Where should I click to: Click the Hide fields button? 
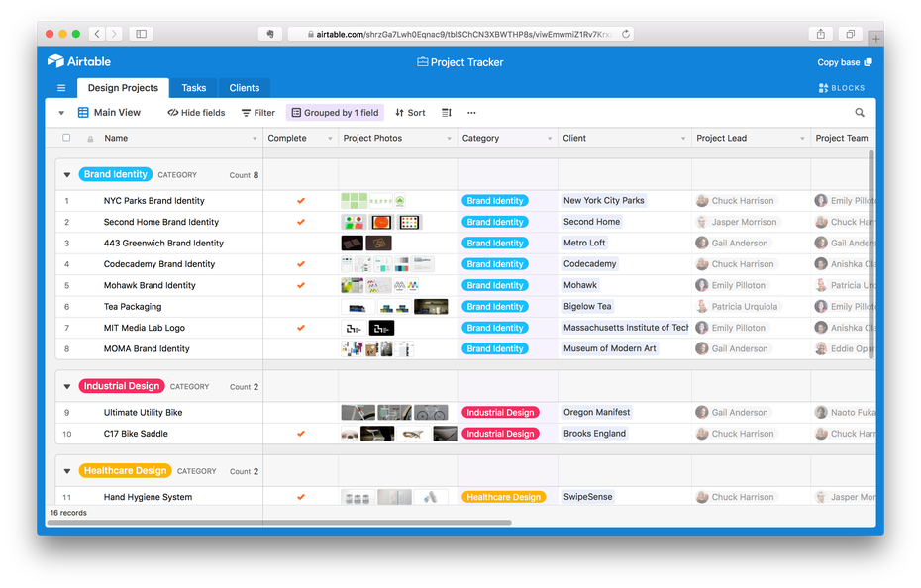point(196,113)
